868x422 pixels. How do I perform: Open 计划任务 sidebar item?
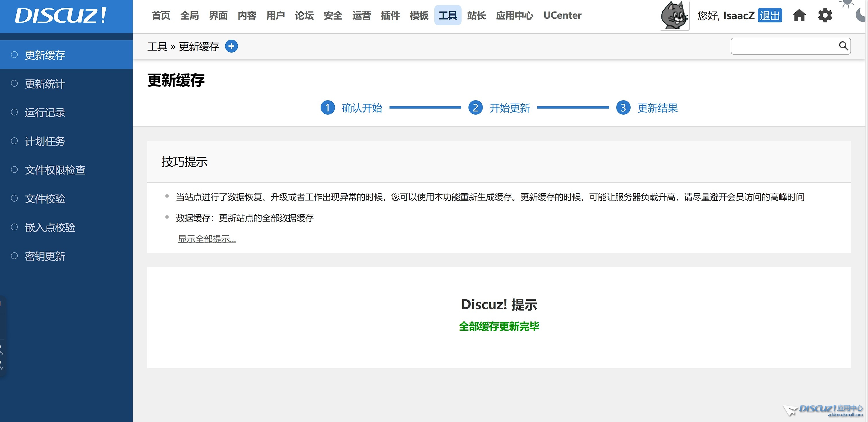[x=45, y=141]
